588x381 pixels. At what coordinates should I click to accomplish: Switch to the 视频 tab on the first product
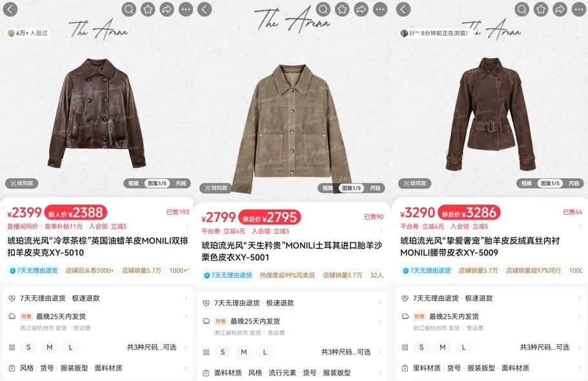134,183
